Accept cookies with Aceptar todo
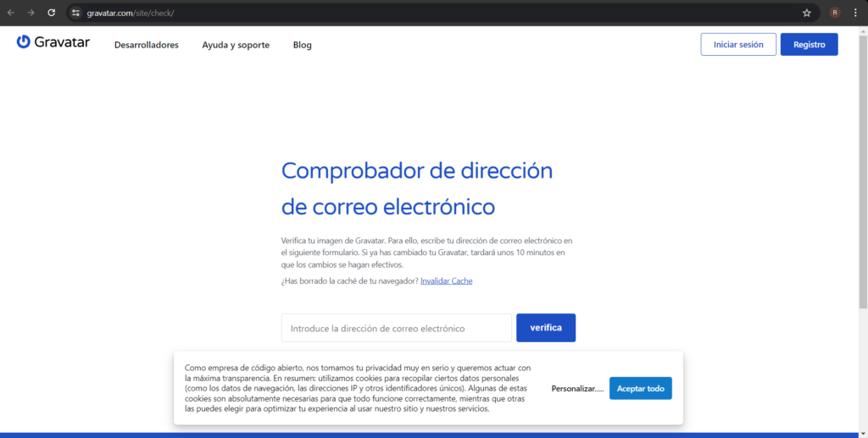 [x=641, y=388]
